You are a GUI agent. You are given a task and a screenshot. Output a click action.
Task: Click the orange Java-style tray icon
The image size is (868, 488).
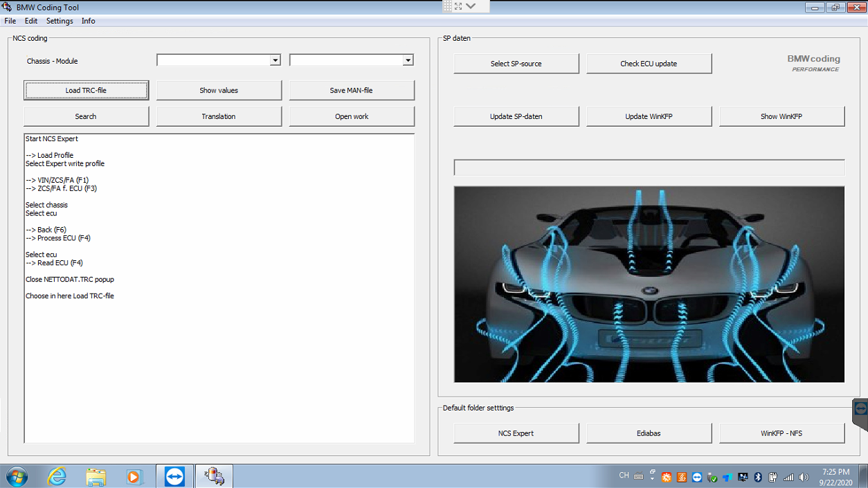[682, 477]
